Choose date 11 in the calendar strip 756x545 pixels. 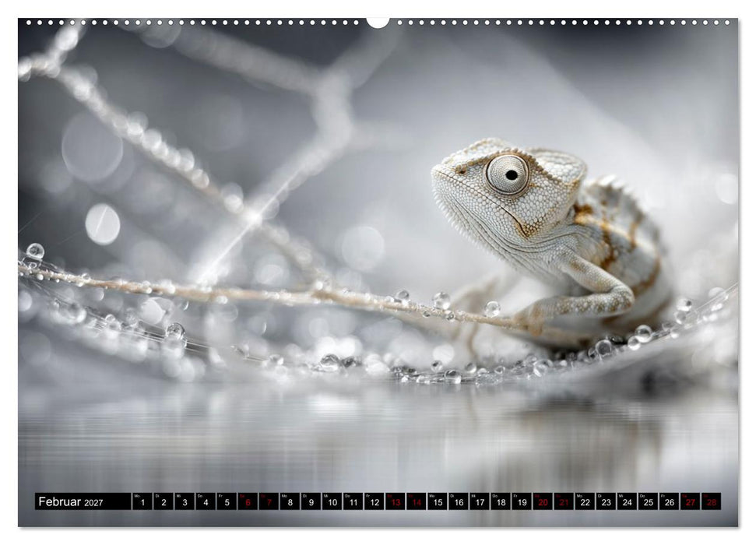coord(353,501)
